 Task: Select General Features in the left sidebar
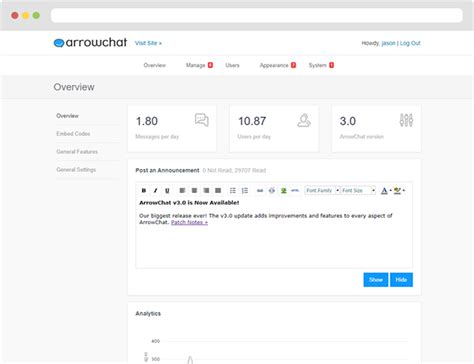(x=77, y=152)
